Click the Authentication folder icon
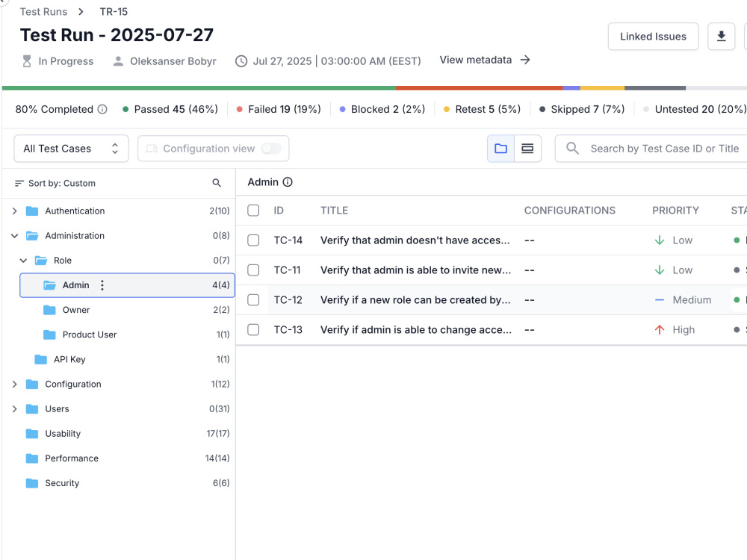The height and width of the screenshot is (560, 747). click(x=32, y=211)
